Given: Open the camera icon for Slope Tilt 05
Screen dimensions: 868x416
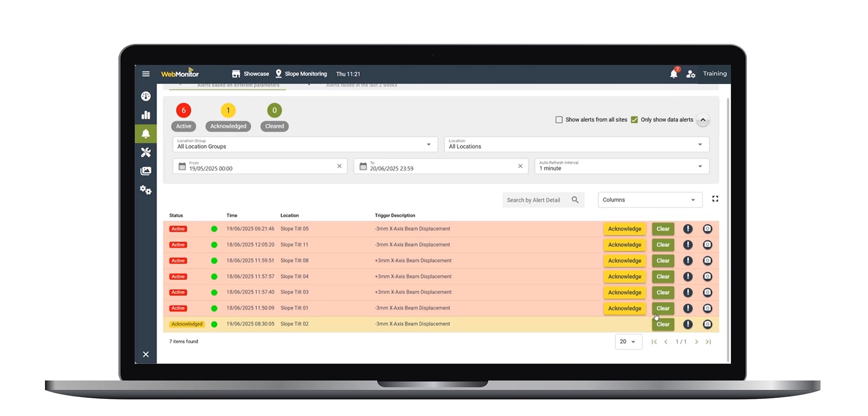Looking at the screenshot, I should pos(707,229).
